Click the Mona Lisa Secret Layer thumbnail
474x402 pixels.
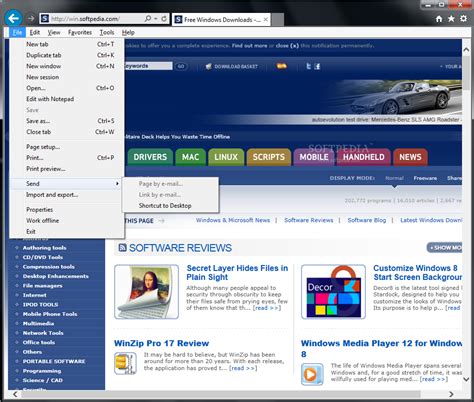pyautogui.click(x=146, y=292)
